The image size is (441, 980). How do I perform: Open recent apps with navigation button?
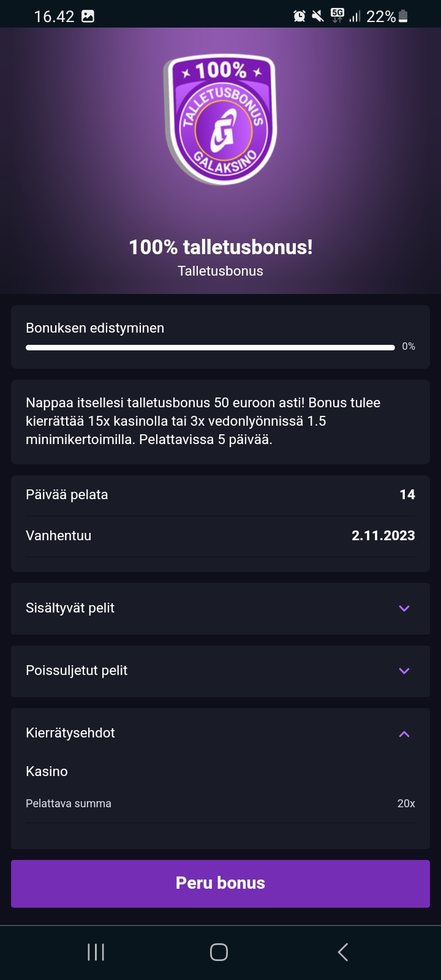tap(96, 952)
